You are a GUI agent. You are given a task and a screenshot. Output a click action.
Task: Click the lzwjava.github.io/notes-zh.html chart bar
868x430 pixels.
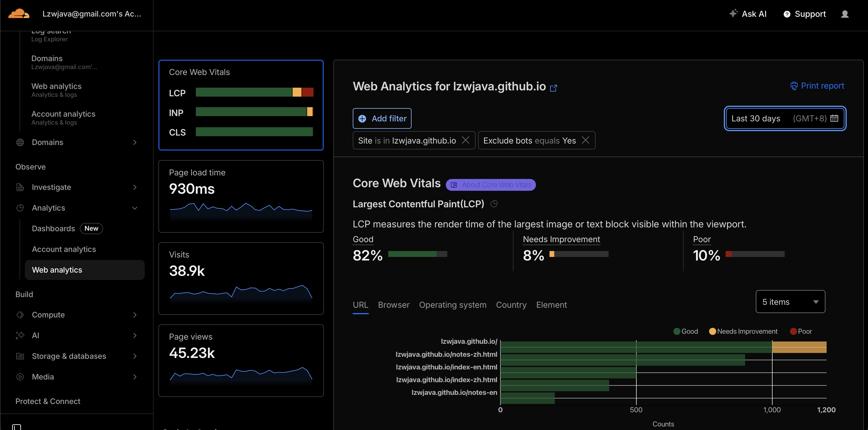tap(622, 360)
